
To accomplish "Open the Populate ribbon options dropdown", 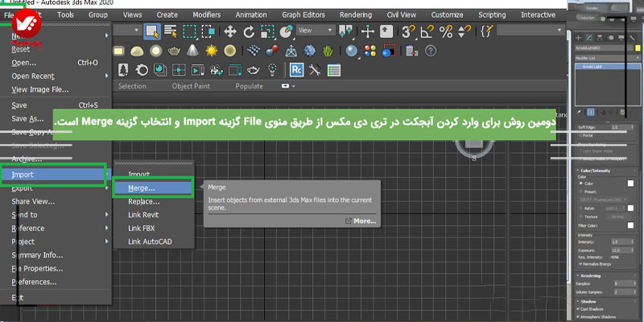I will pos(288,86).
